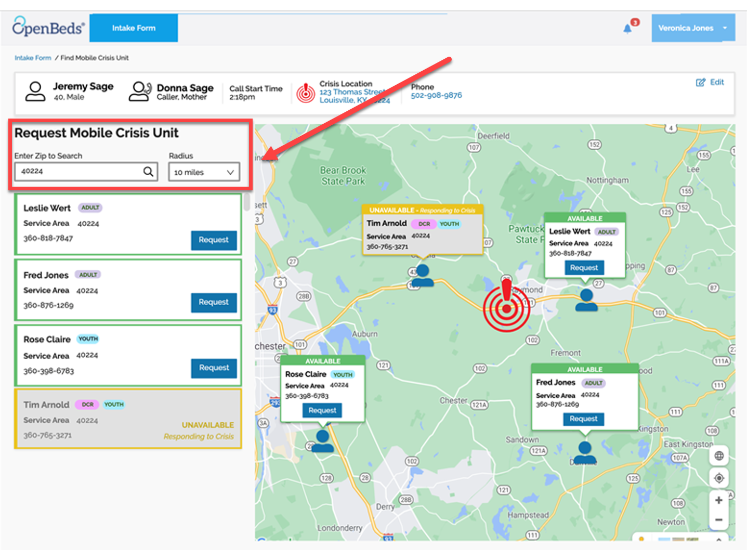Click Request in Rose Claire's map popup

[x=322, y=410]
